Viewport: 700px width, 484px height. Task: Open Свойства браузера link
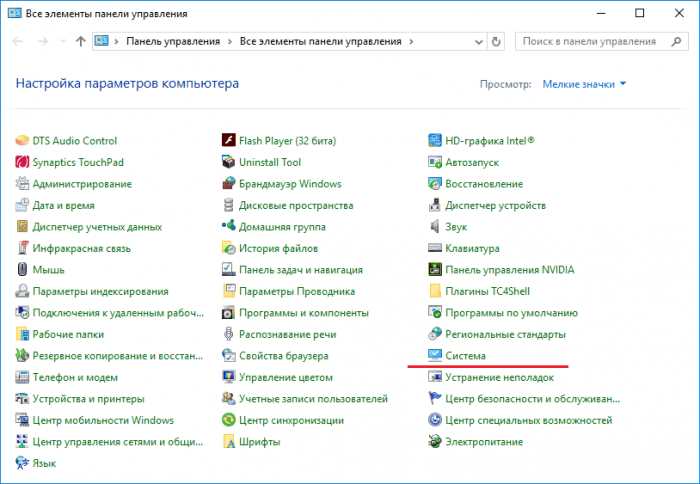point(283,355)
